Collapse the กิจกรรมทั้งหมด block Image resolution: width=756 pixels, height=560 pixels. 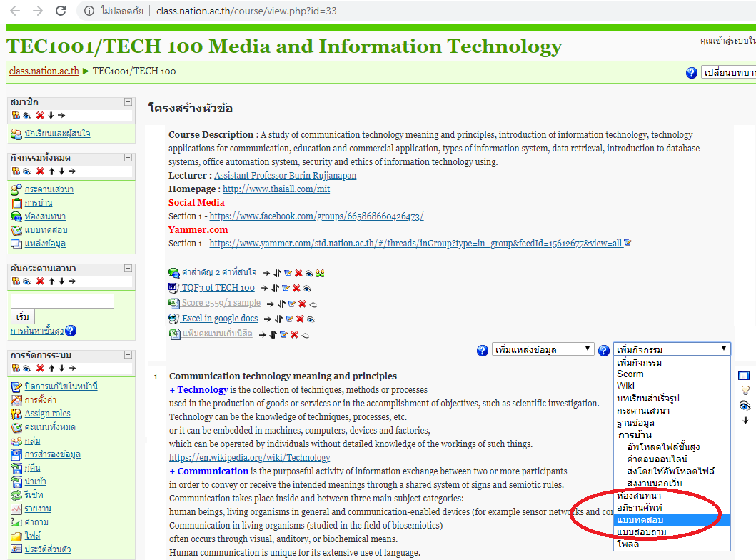[128, 158]
